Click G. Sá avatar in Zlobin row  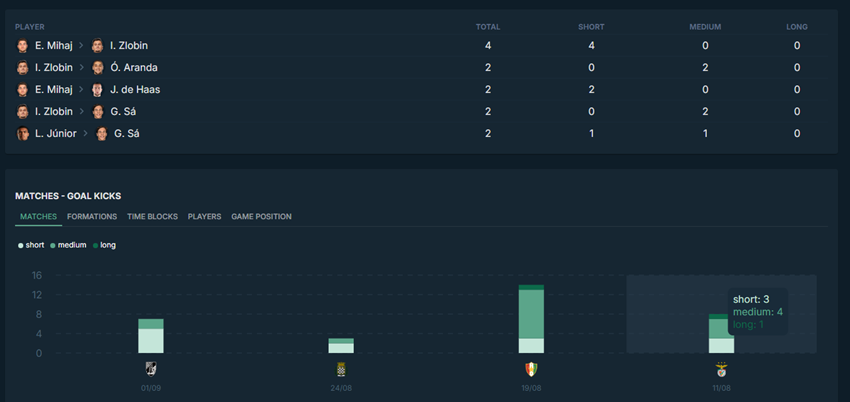(x=98, y=112)
